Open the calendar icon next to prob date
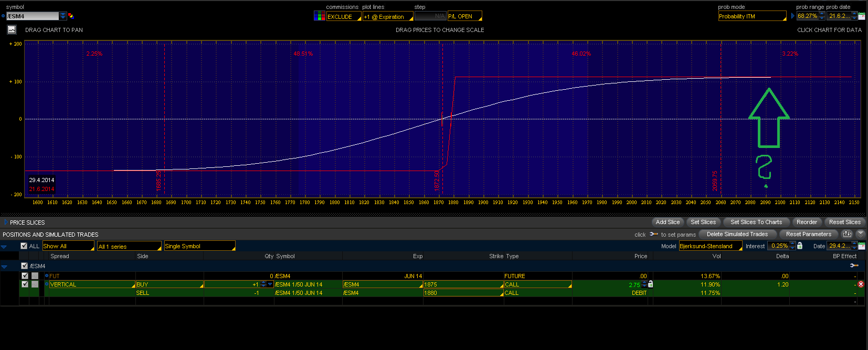This screenshot has height=350, width=868. 861,16
